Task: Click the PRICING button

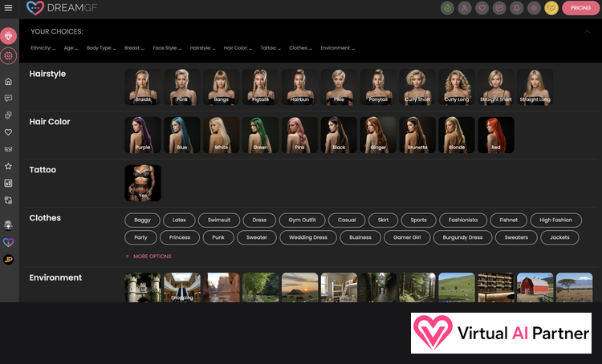Action: [x=580, y=8]
